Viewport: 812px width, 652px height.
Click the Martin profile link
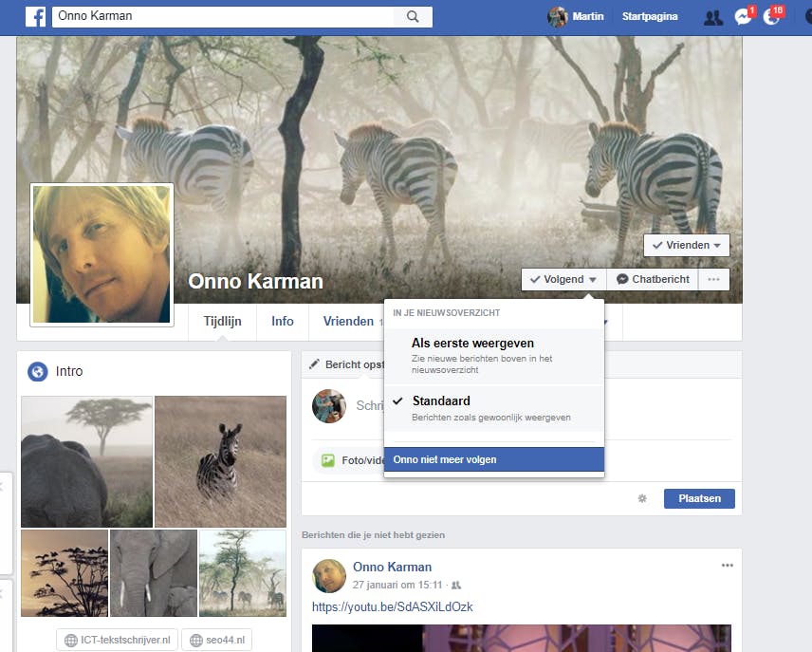(588, 16)
